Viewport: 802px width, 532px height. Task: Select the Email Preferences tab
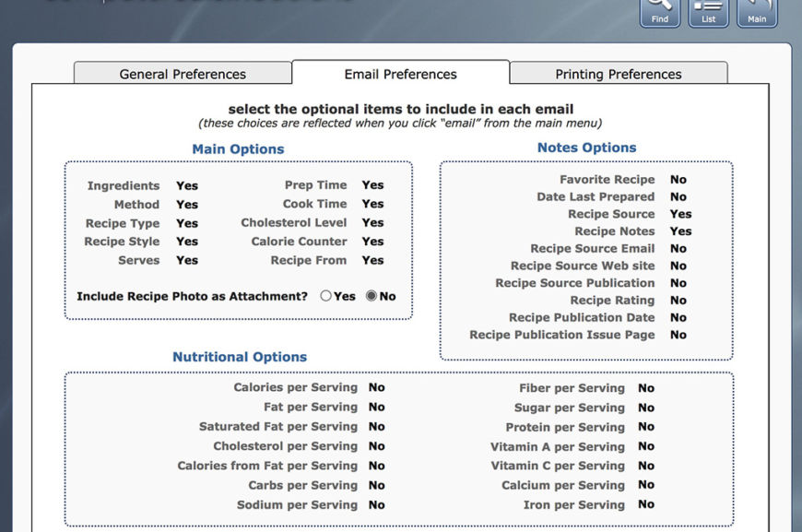tap(400, 74)
